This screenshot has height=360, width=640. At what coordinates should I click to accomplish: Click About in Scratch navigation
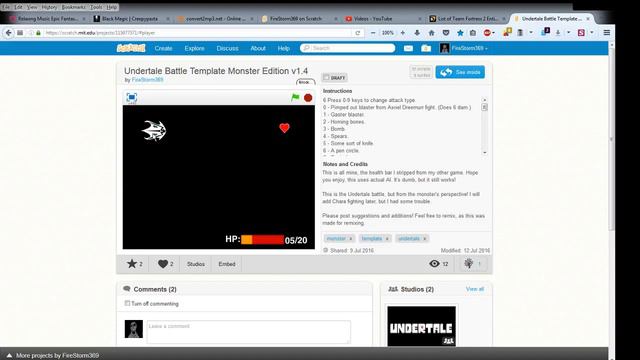pos(258,48)
